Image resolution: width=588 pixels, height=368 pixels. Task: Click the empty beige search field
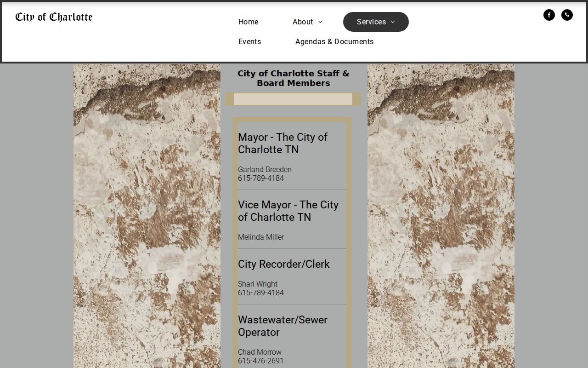point(293,99)
